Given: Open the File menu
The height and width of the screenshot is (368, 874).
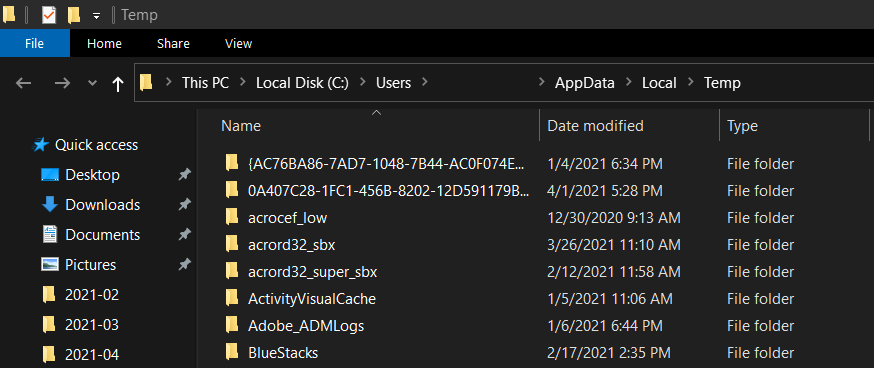Looking at the screenshot, I should point(35,43).
